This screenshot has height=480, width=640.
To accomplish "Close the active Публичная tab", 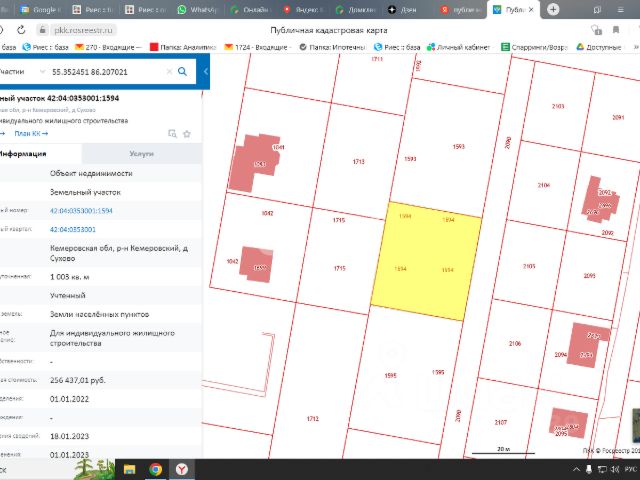I will point(531,9).
